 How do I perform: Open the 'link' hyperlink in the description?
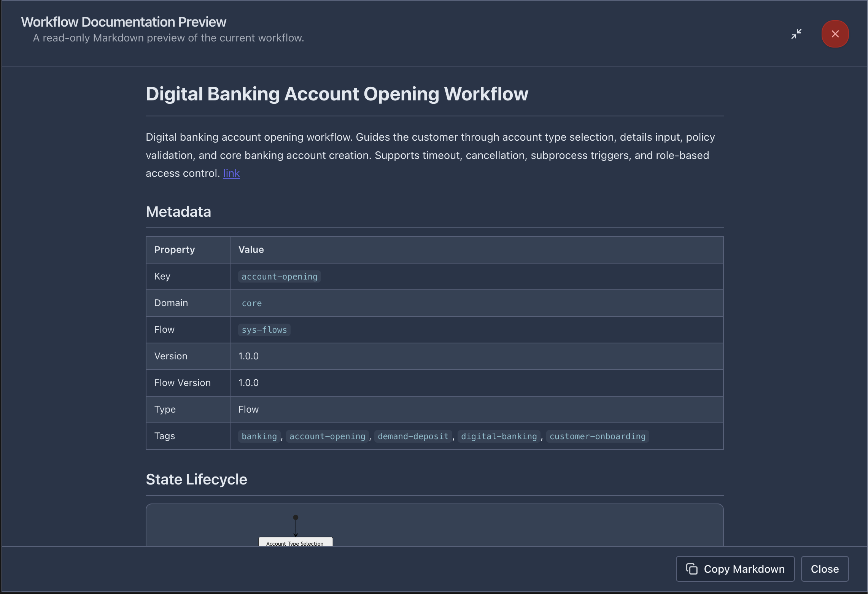tap(231, 173)
